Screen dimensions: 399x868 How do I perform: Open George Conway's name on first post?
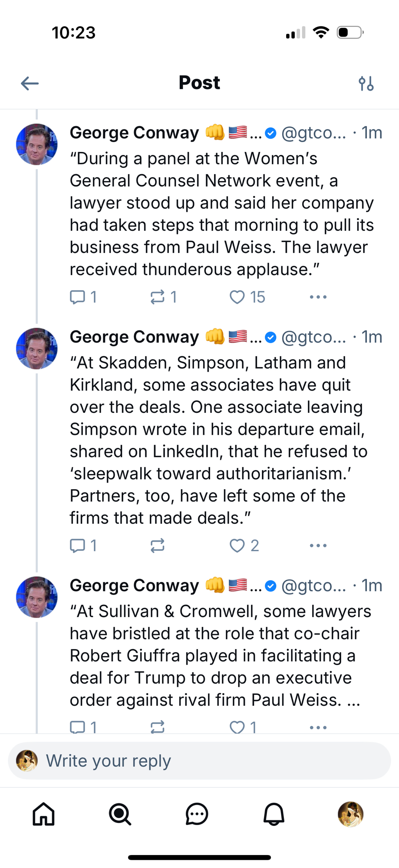(134, 132)
